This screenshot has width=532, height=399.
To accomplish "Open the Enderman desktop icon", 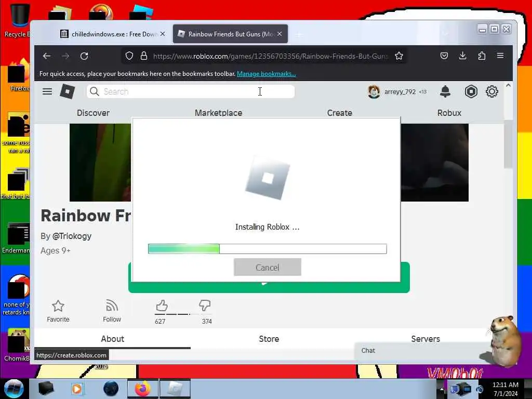I will 16,238.
